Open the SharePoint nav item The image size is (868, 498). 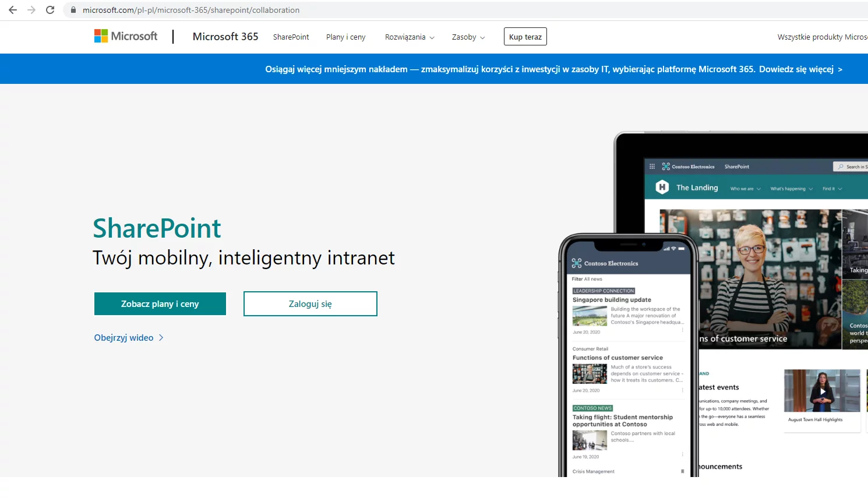point(291,37)
